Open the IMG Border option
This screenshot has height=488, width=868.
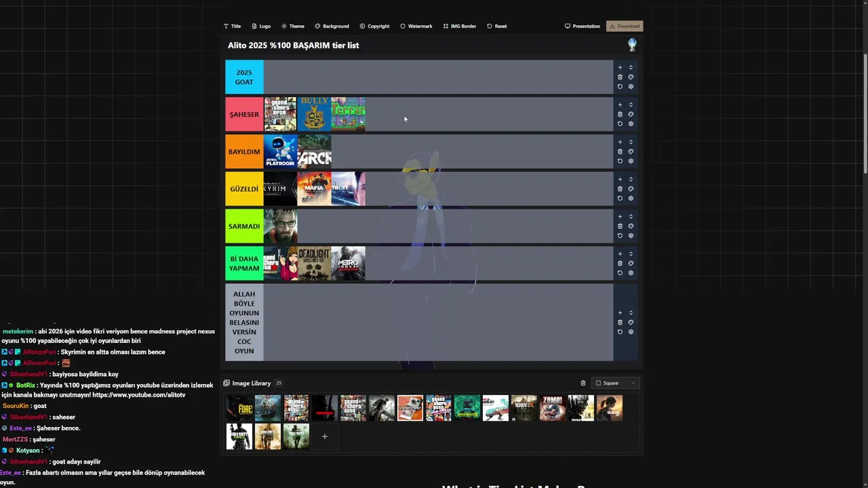[459, 26]
